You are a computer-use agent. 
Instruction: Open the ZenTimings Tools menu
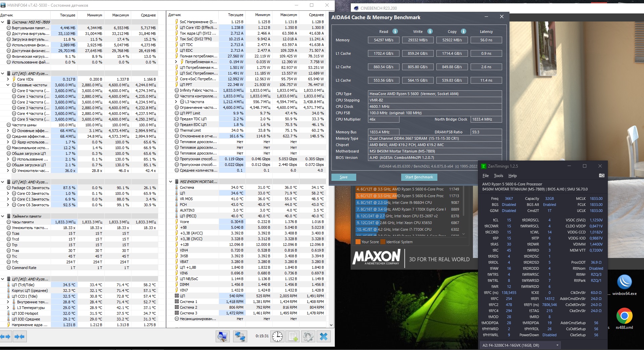[498, 176]
